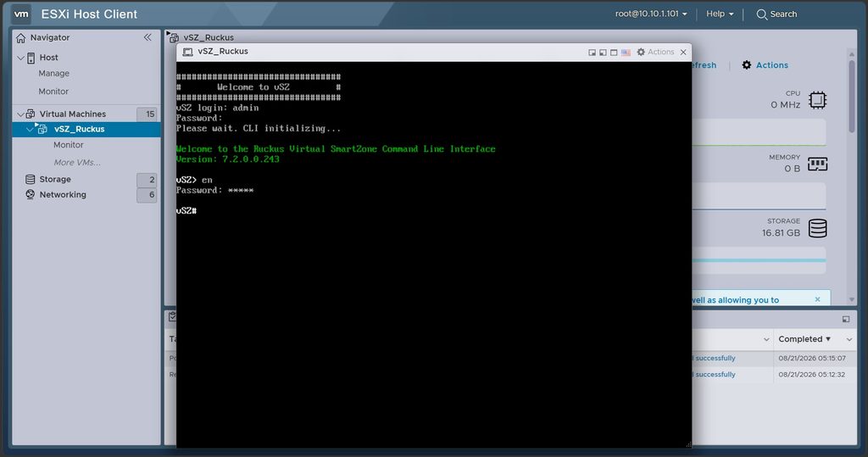Select Virtual Machines in Navigator
868x457 pixels.
[73, 114]
